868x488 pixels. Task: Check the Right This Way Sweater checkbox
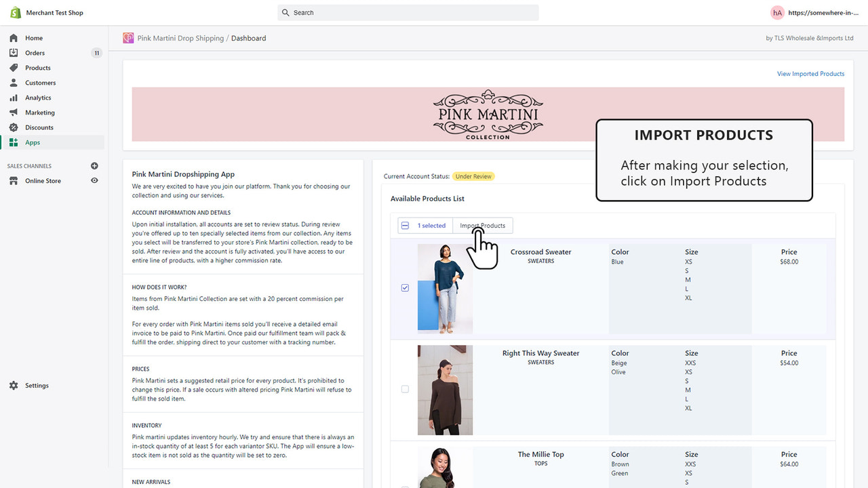tap(406, 389)
